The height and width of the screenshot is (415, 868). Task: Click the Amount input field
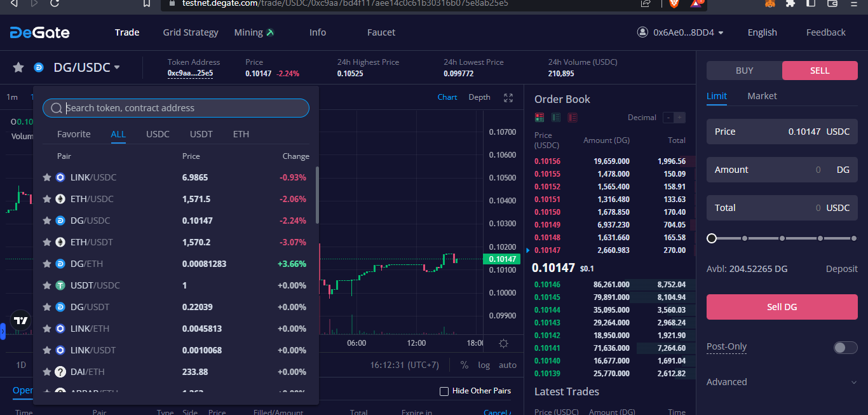click(782, 170)
